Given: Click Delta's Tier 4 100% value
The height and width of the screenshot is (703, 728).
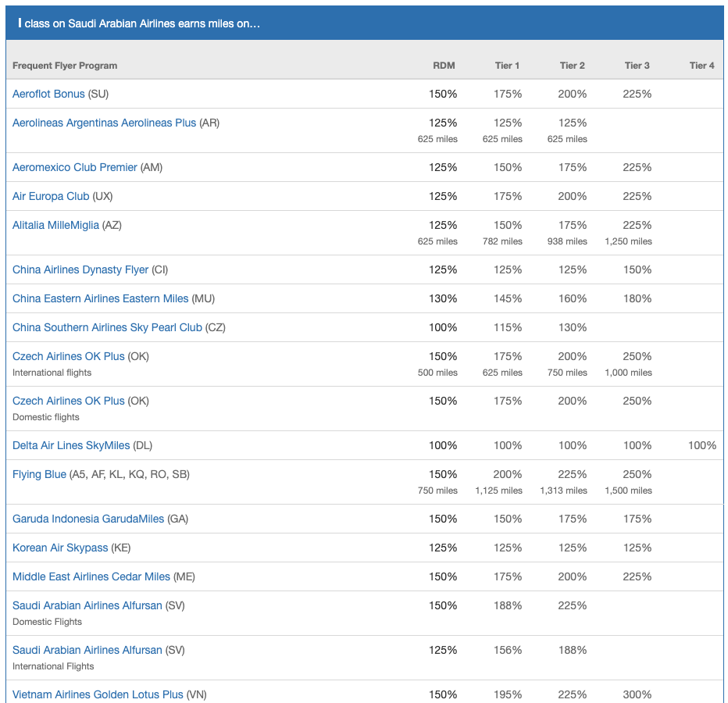Looking at the screenshot, I should coord(702,445).
